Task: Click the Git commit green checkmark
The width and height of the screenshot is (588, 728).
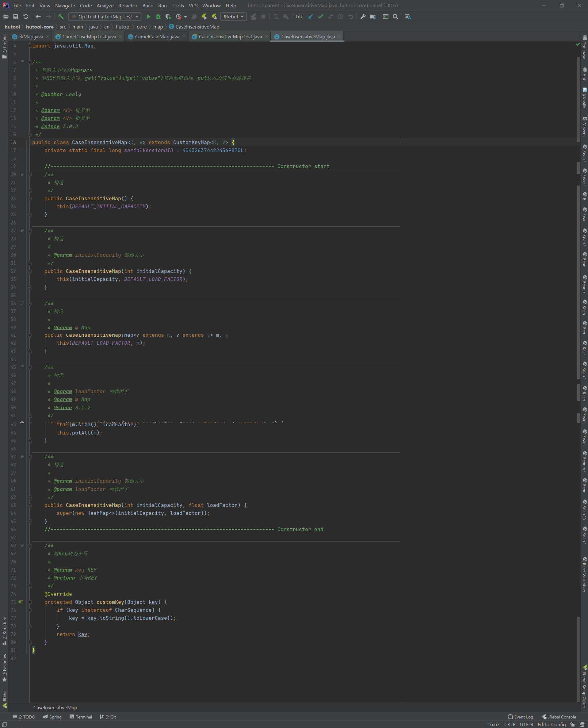Action: (320, 17)
